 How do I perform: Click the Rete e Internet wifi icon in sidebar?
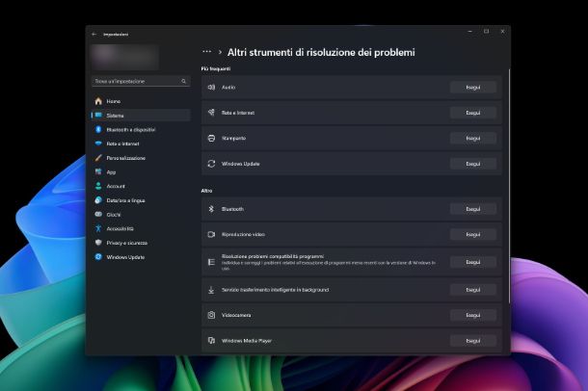click(98, 143)
